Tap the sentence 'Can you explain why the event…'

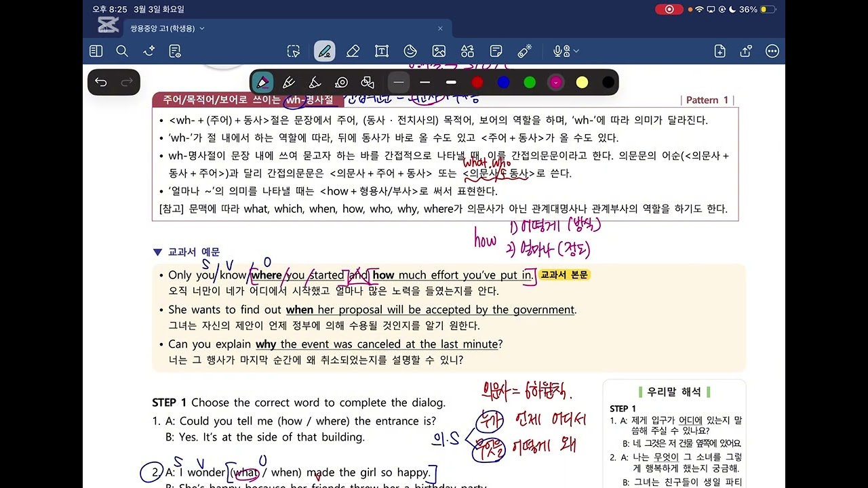coord(336,344)
